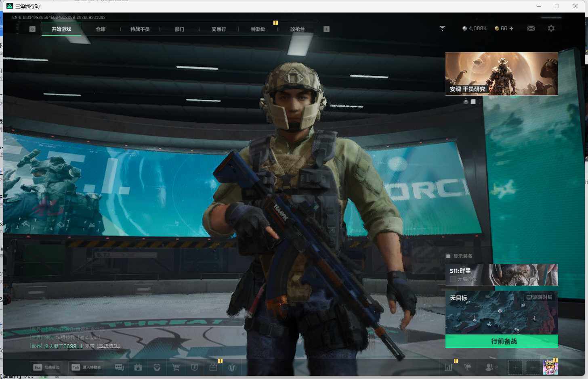Click the plus icon beside the 66 currency
The height and width of the screenshot is (379, 588).
click(511, 28)
